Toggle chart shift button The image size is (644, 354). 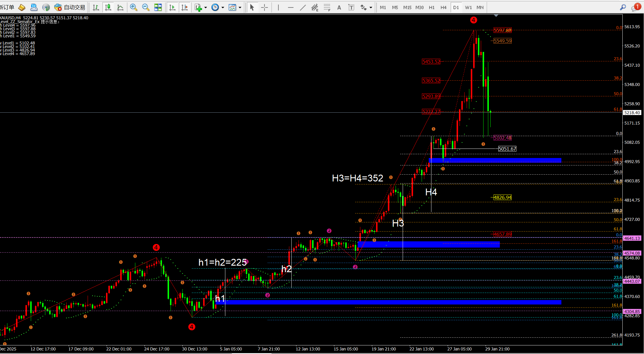coord(184,7)
